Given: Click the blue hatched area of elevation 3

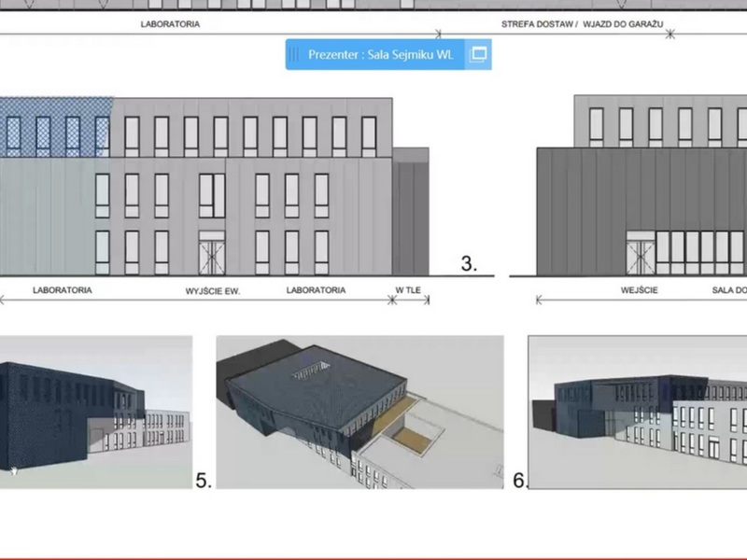Looking at the screenshot, I should click(56, 127).
